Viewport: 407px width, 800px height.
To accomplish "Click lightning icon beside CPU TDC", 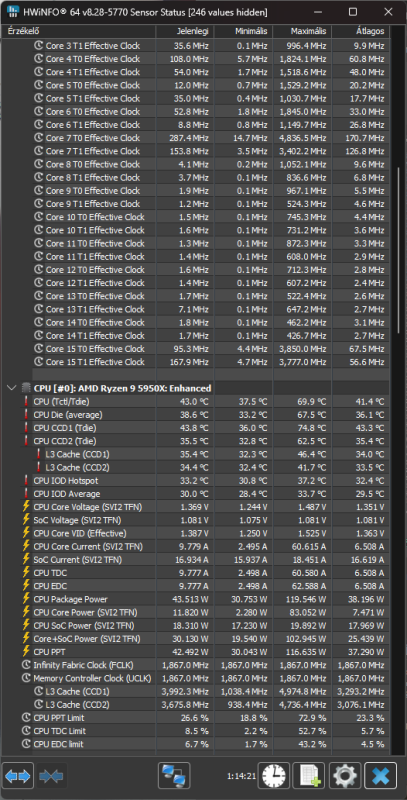I will [x=26, y=572].
